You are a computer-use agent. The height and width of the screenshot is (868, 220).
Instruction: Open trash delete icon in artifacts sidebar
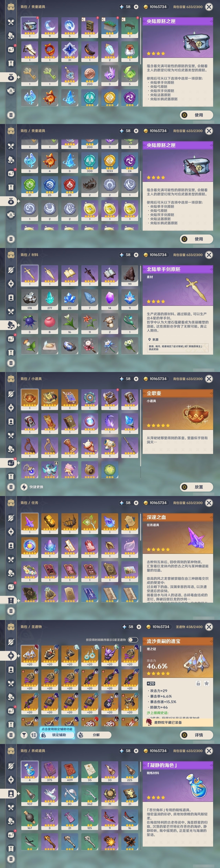[x=11, y=735]
